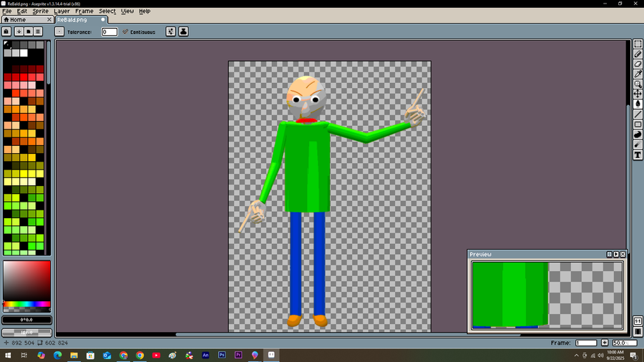
Task: Select the Text tool
Action: [x=638, y=155]
